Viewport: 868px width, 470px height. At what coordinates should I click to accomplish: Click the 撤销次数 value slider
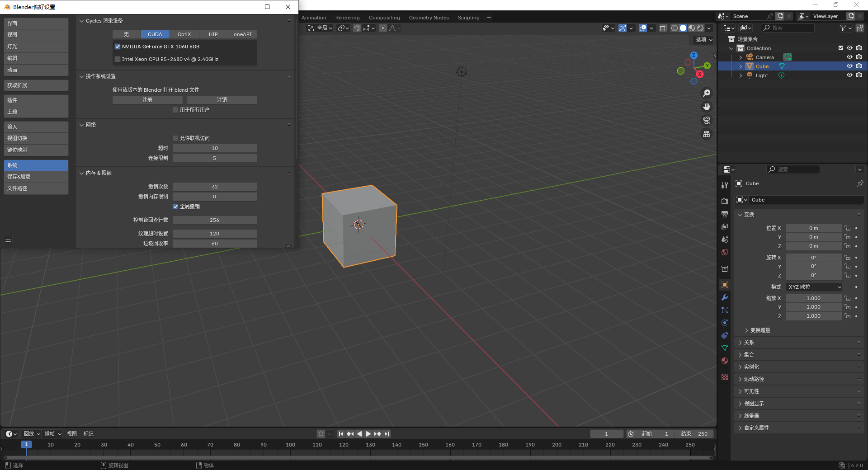pos(215,186)
